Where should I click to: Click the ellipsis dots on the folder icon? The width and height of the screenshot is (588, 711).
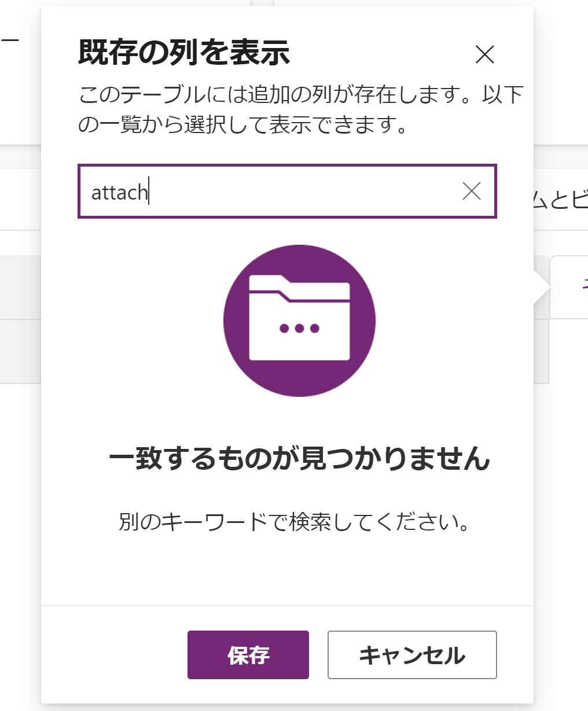(299, 327)
